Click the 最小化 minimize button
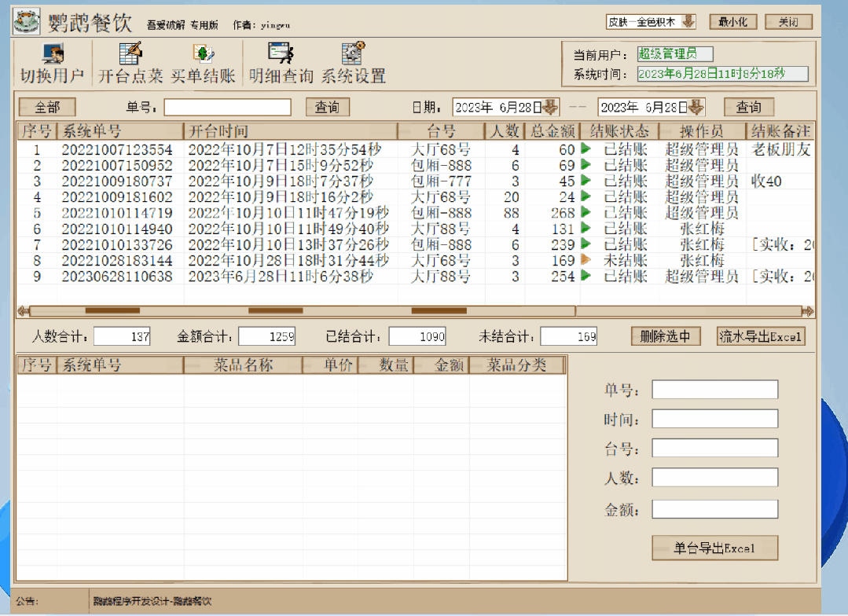This screenshot has width=848, height=616. pyautogui.click(x=732, y=22)
